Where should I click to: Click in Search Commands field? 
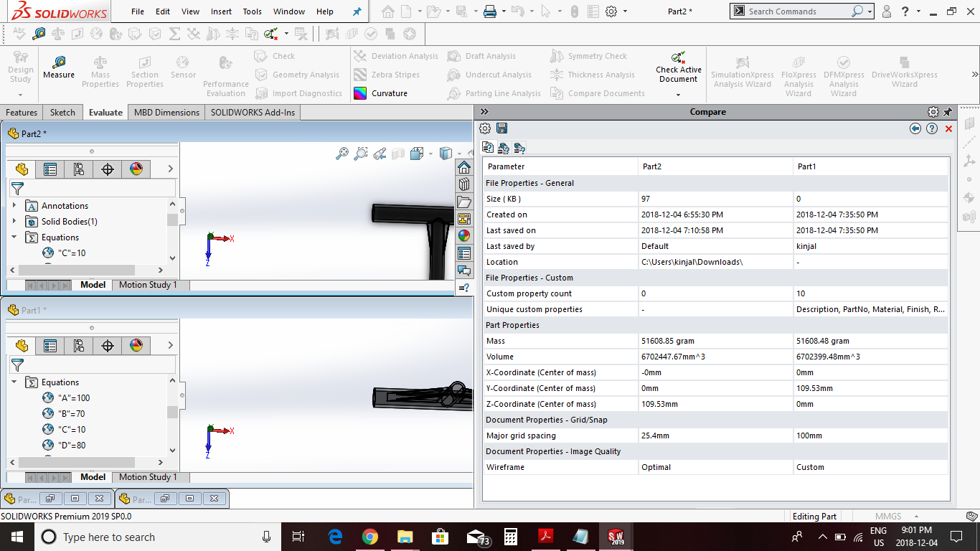(796, 11)
